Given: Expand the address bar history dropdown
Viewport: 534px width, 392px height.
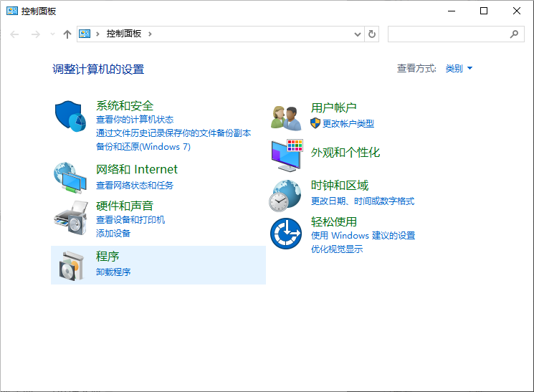Looking at the screenshot, I should 358,34.
